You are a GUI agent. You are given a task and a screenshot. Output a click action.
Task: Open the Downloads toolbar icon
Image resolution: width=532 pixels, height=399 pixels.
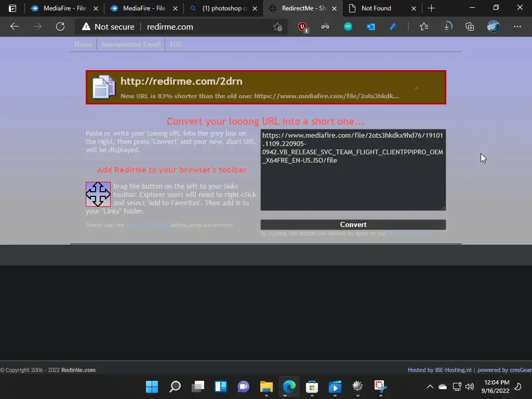pos(447,27)
